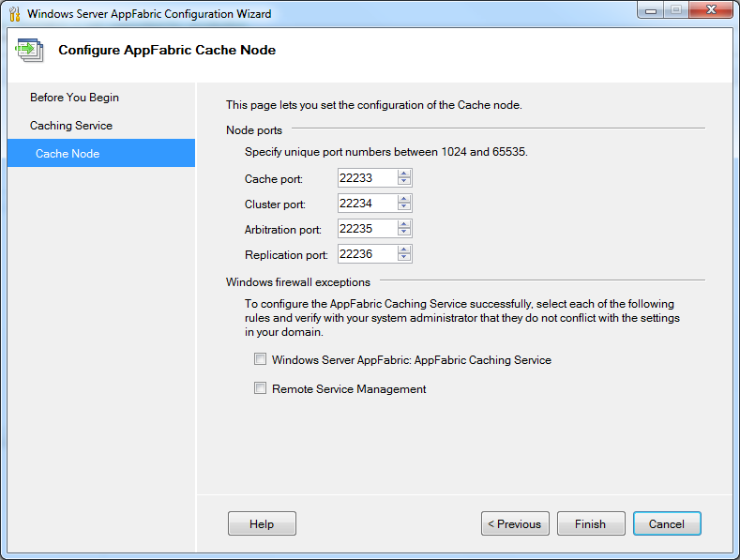The width and height of the screenshot is (740, 560).
Task: Click the Windows firewall exceptions heading
Action: coord(298,282)
